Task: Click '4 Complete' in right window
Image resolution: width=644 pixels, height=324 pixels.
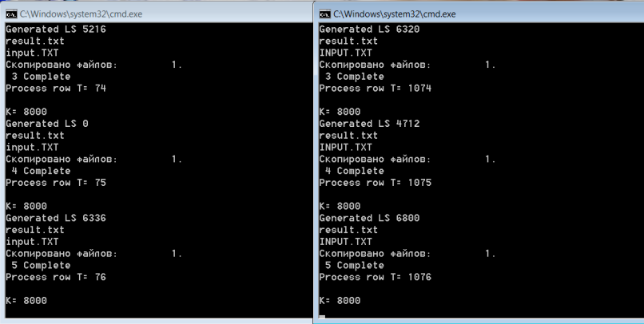Action: (x=355, y=171)
